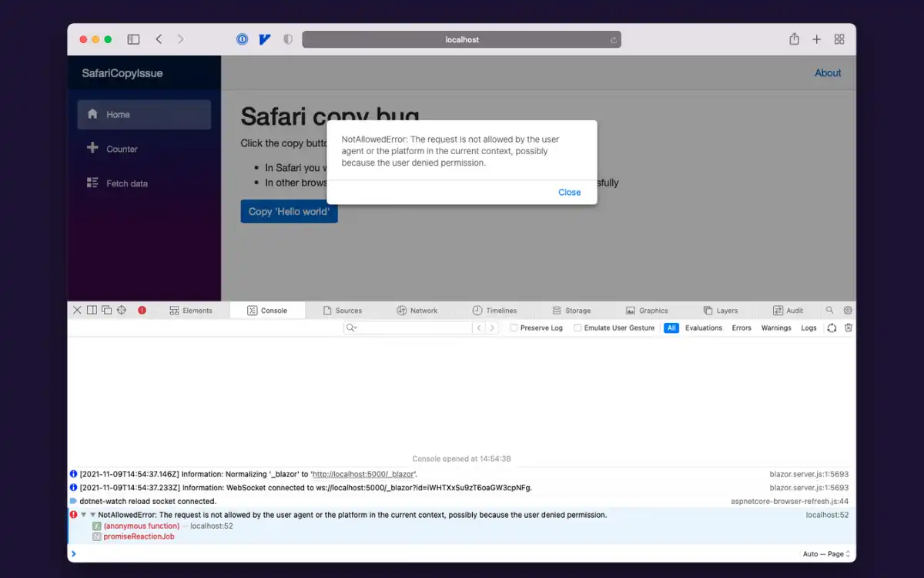Filter console by Logs
Viewport: 924px width, 578px height.
[808, 328]
